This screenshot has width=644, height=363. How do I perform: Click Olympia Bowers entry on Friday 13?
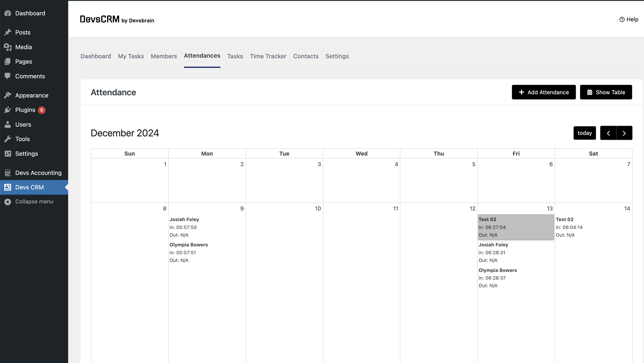pyautogui.click(x=516, y=278)
